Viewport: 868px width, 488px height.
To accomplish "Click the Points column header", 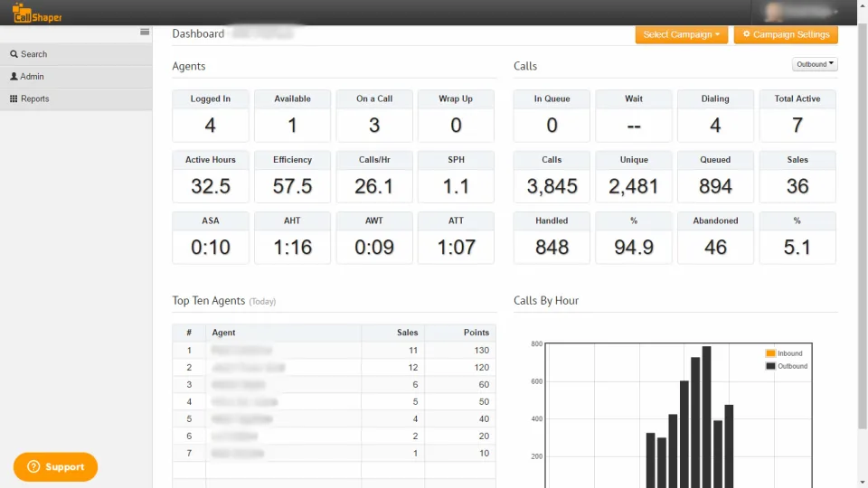I will (x=476, y=333).
